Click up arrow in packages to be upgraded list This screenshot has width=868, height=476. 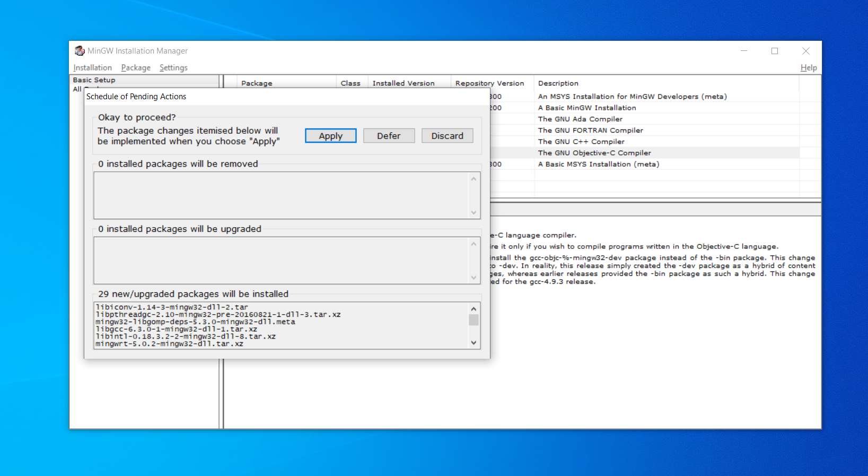[x=474, y=244]
